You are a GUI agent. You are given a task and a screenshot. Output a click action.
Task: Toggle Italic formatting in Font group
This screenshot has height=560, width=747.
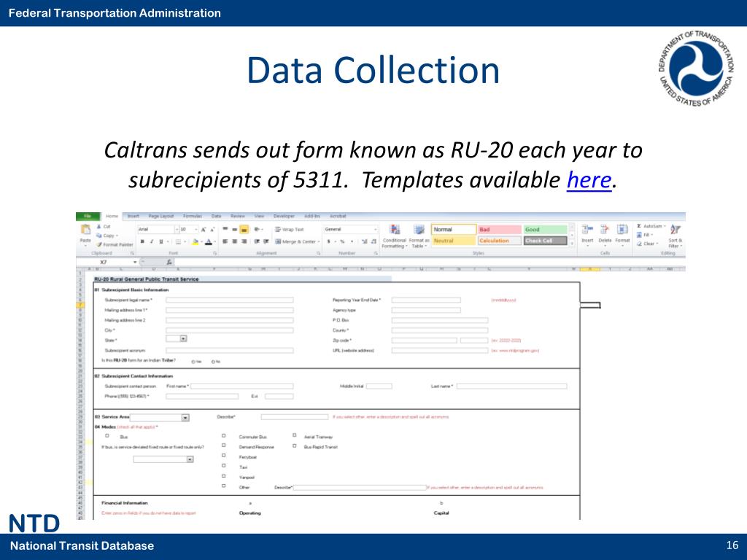coord(152,241)
